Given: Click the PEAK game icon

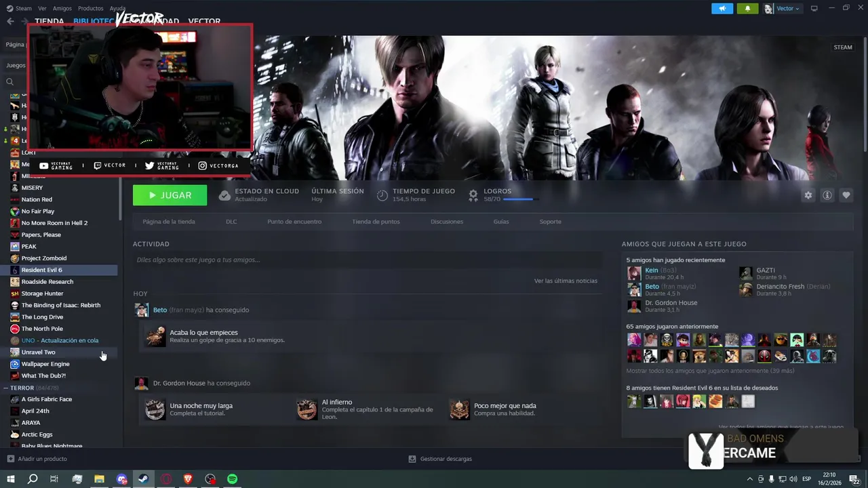Looking at the screenshot, I should (x=15, y=247).
